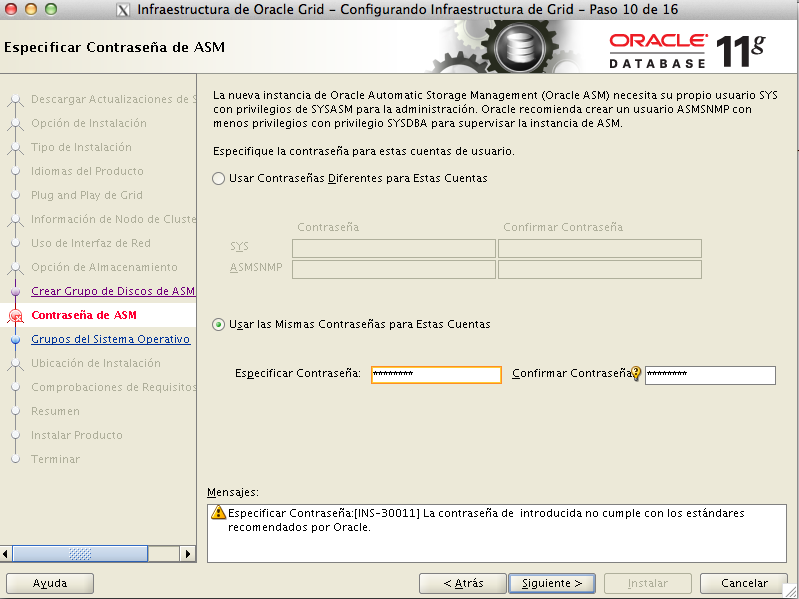The height and width of the screenshot is (599, 799).
Task: Select Usar Contraseñas Diferentes para Estas Cuentas
Action: [x=219, y=178]
